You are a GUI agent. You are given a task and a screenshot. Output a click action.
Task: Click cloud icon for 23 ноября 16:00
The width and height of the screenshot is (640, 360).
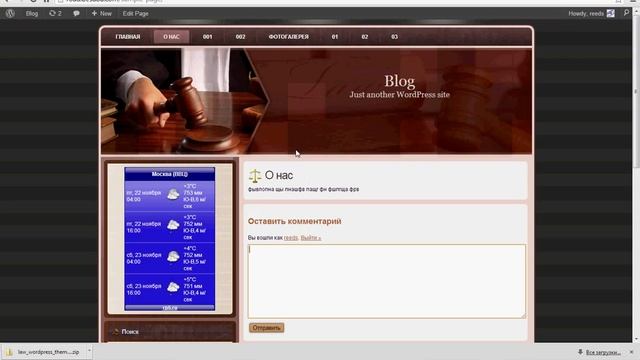click(173, 287)
